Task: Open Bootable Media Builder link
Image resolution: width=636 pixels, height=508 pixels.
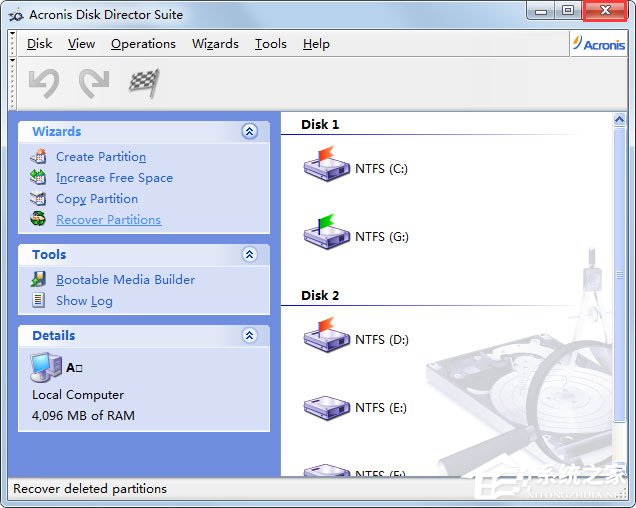Action: (125, 280)
